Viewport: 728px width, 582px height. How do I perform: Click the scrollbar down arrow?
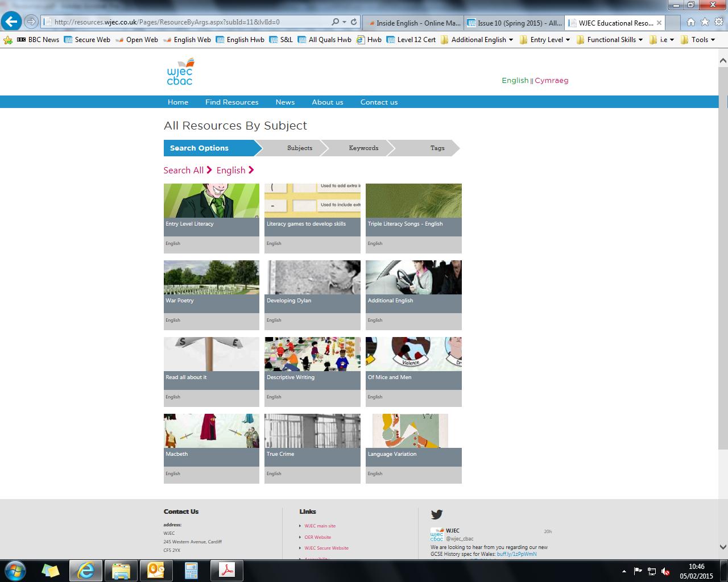tap(723, 547)
